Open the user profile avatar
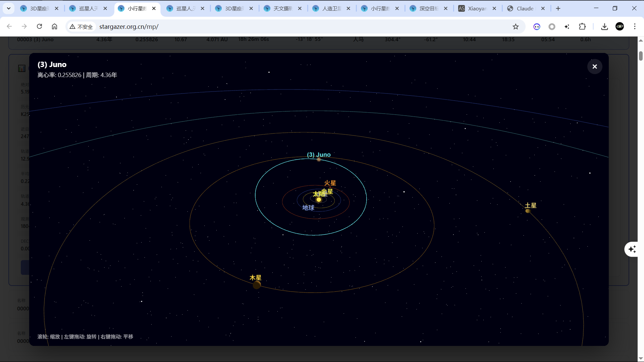Viewport: 644px width, 362px height. point(620,26)
